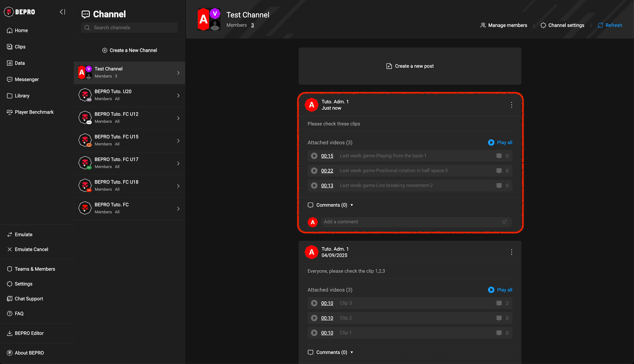Open the Clips section in sidebar

20,47
